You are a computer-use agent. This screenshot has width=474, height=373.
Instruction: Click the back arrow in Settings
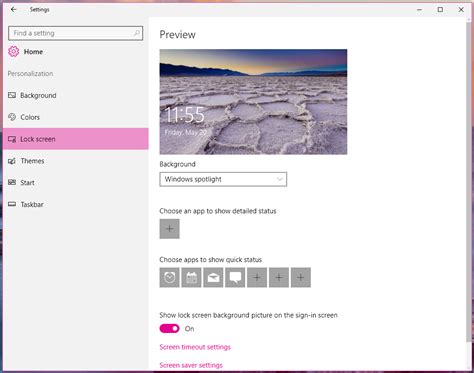(x=13, y=9)
